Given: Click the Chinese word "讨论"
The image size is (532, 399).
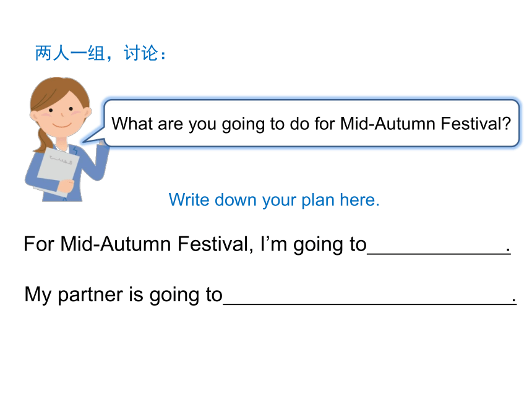Looking at the screenshot, I should pyautogui.click(x=141, y=53).
